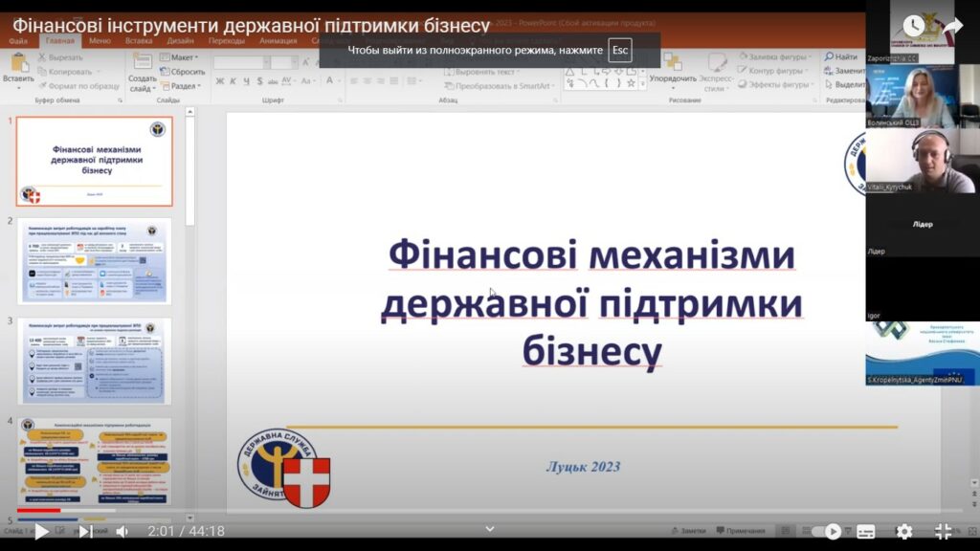Open the Меню ribbon tab

click(x=100, y=40)
